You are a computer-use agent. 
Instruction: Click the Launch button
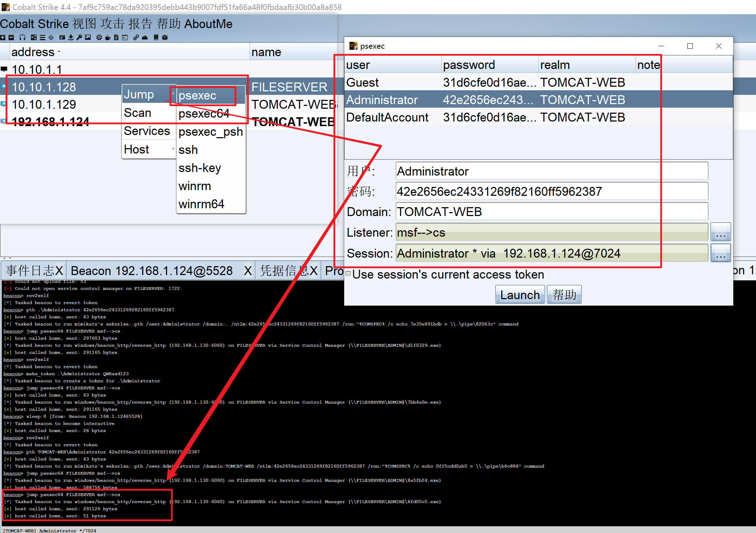click(520, 295)
